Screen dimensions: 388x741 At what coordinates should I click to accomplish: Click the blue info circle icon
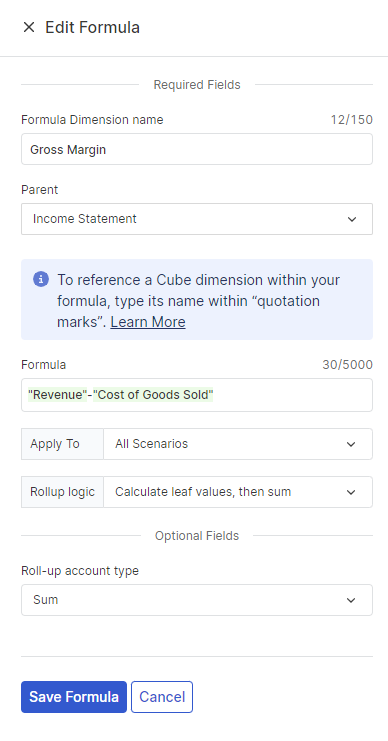41,279
